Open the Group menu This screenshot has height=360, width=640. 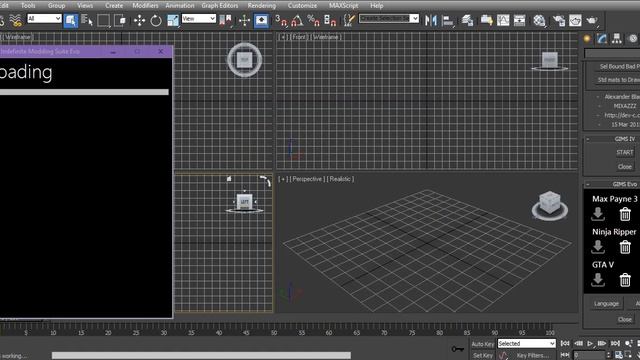click(56, 5)
